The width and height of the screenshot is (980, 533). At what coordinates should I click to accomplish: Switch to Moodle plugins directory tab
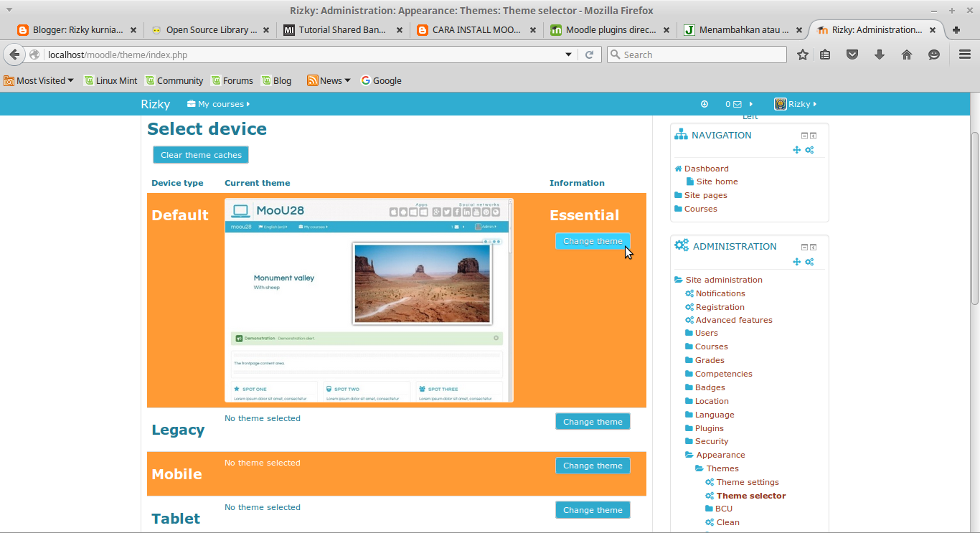[610, 30]
